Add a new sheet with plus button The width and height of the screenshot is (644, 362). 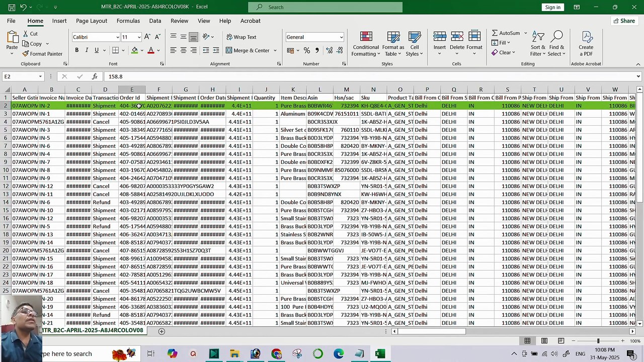(162, 331)
